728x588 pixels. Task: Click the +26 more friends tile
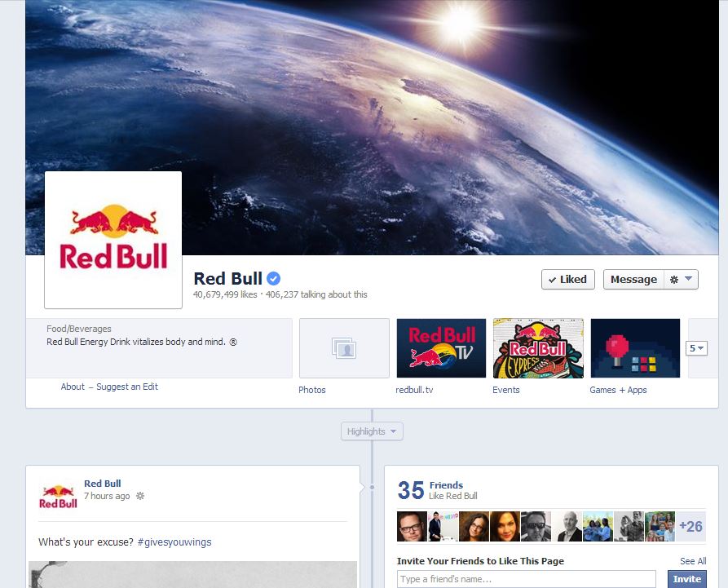tap(690, 527)
